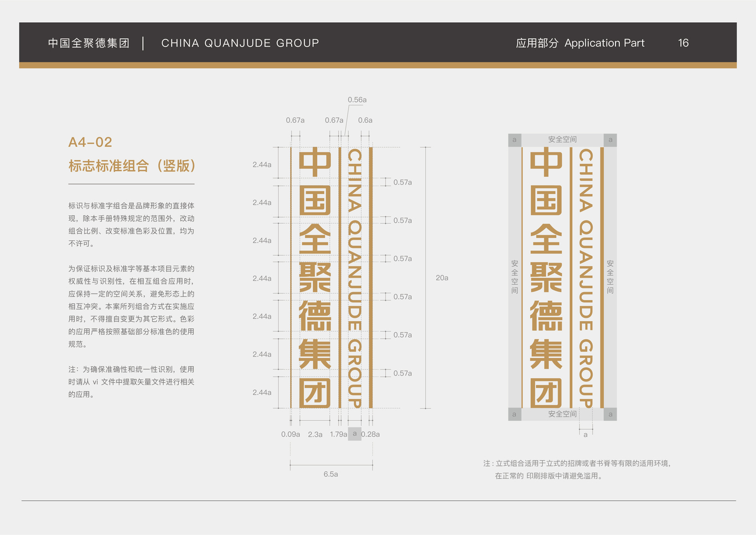
Task: Click the 0.6a dimension label
Action: point(365,120)
